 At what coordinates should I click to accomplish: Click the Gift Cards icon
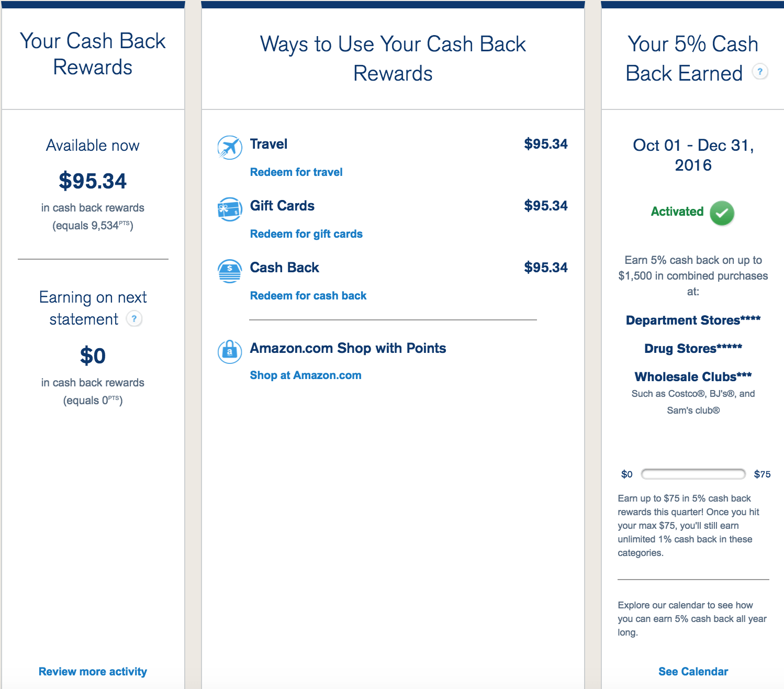[230, 209]
